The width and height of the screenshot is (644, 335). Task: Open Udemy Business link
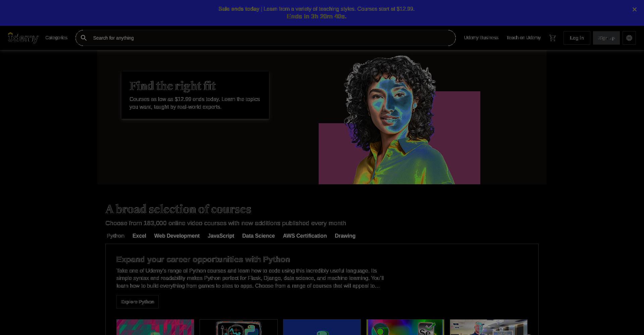click(481, 38)
